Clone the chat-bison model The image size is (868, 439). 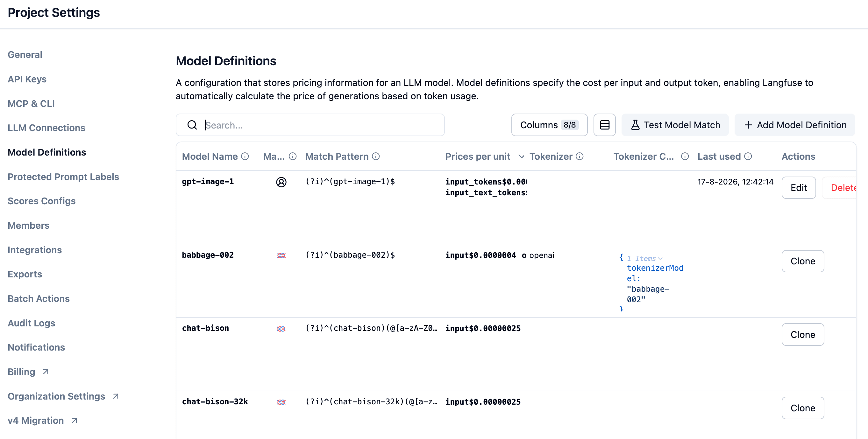point(803,334)
